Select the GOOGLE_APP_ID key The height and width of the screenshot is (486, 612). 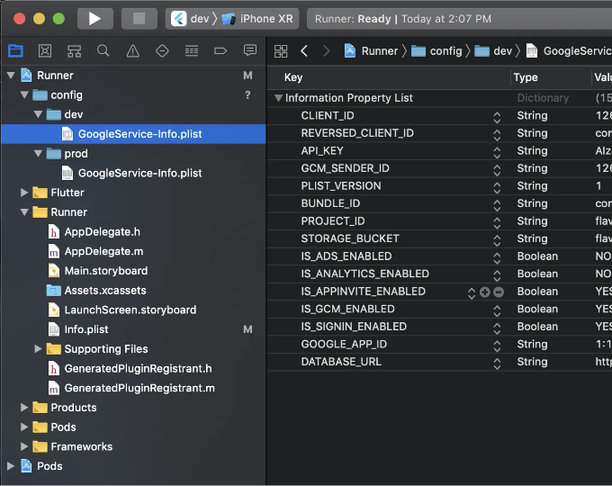click(344, 344)
